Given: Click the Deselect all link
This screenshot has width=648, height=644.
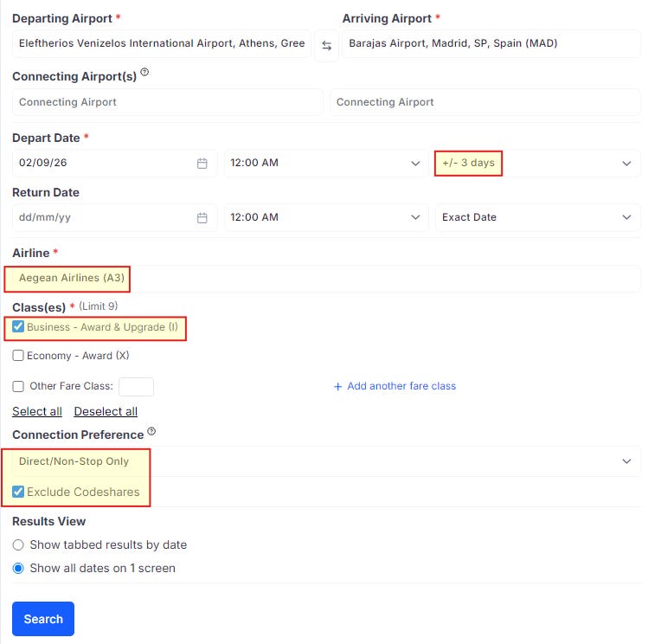Looking at the screenshot, I should 106,412.
